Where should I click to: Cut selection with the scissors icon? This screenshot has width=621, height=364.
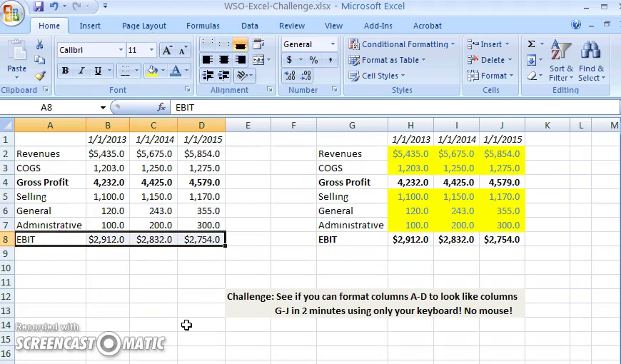[40, 44]
